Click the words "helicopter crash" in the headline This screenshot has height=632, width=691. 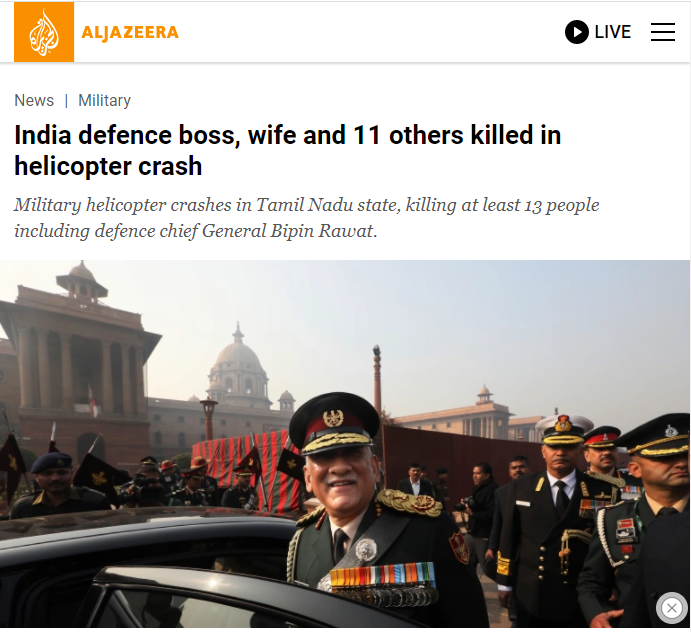point(108,166)
